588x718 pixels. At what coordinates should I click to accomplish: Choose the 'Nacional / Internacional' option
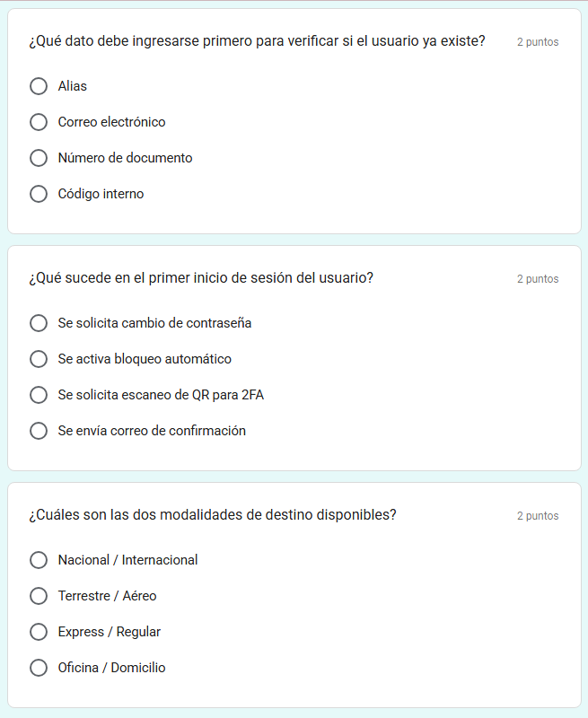39,560
